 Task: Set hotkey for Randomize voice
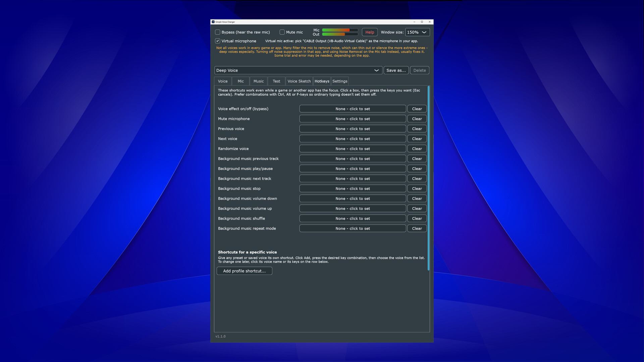point(353,149)
